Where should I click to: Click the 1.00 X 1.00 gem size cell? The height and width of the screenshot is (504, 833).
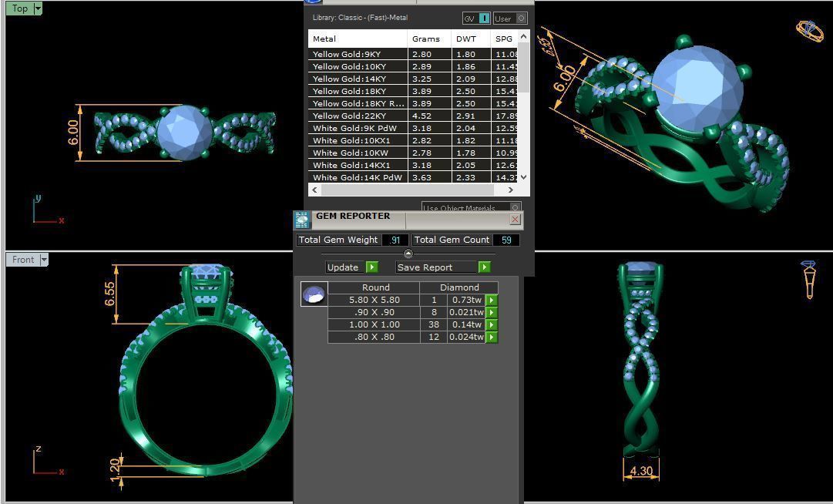374,324
